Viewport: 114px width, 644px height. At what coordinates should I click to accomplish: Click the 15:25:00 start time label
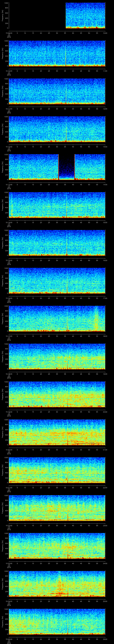tap(9, 639)
